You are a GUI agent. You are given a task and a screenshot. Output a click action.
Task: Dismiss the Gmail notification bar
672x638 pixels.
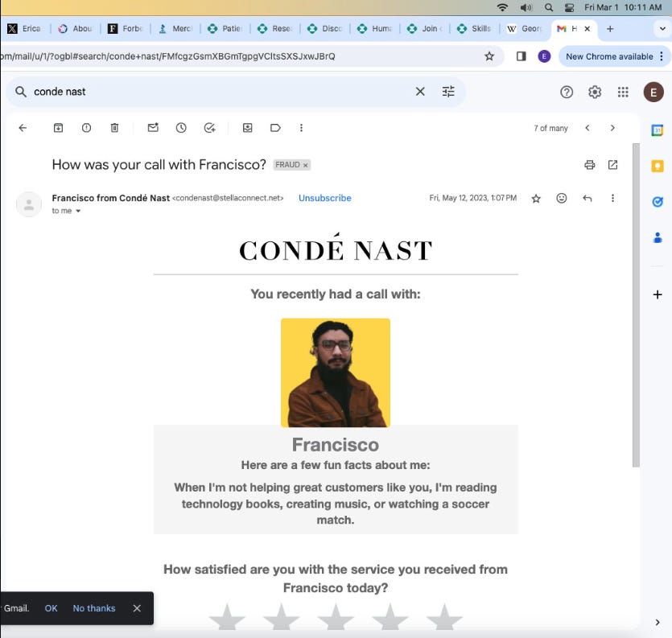pos(137,608)
